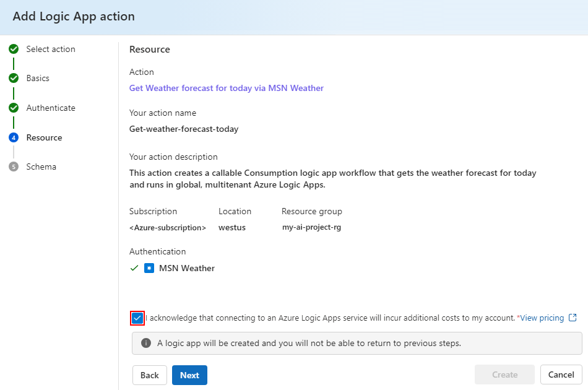588x390 pixels.
Task: Click the disabled Create button
Action: (504, 375)
